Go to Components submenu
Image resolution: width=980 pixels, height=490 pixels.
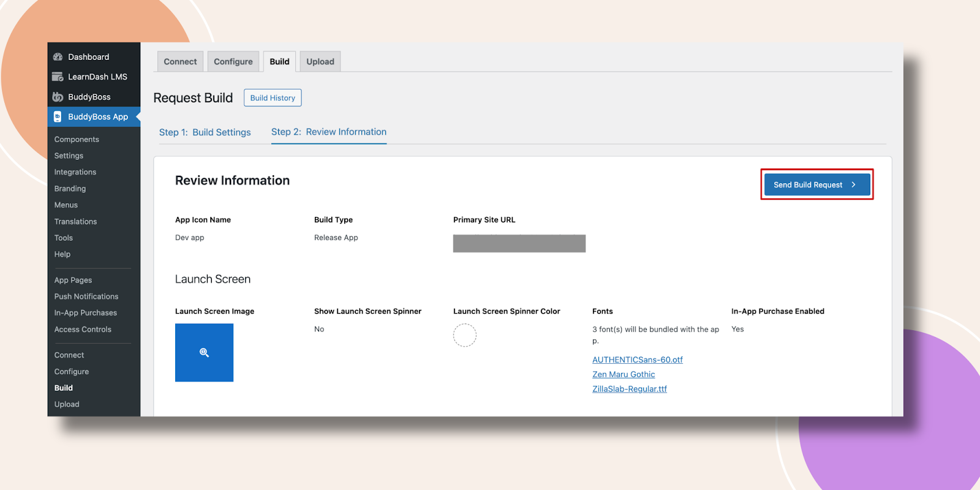(x=77, y=139)
